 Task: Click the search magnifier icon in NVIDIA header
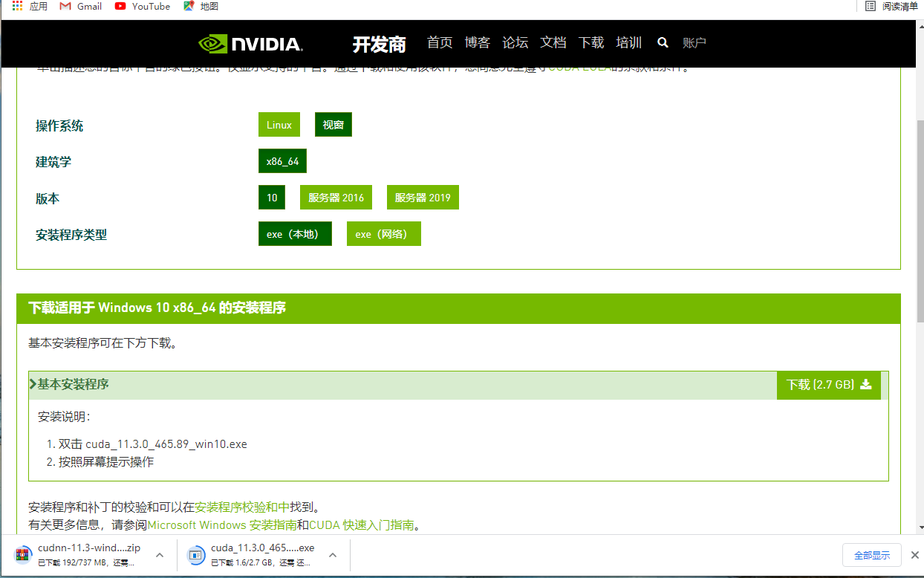pos(663,43)
